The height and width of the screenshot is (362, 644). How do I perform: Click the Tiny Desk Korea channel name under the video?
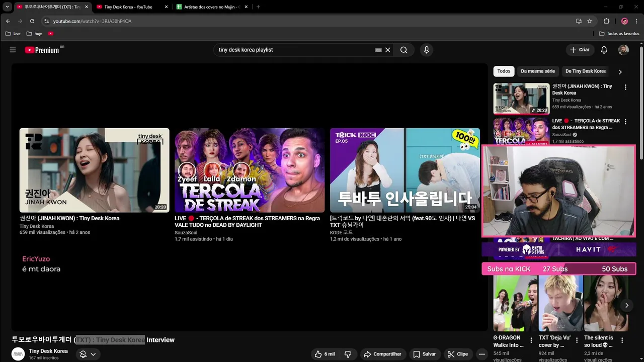pyautogui.click(x=48, y=351)
